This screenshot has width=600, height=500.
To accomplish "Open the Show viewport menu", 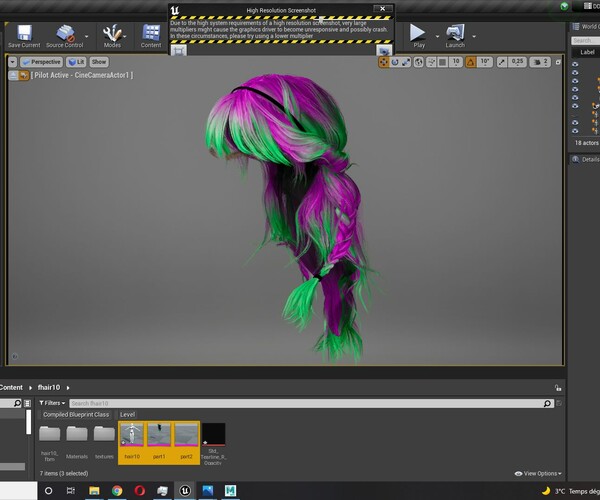I will tap(99, 62).
